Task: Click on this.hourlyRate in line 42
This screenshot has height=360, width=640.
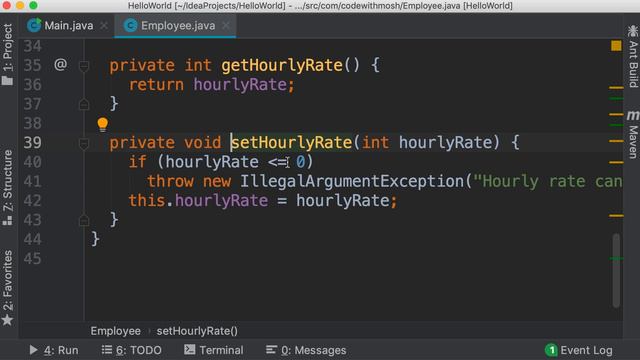Action: [x=198, y=201]
